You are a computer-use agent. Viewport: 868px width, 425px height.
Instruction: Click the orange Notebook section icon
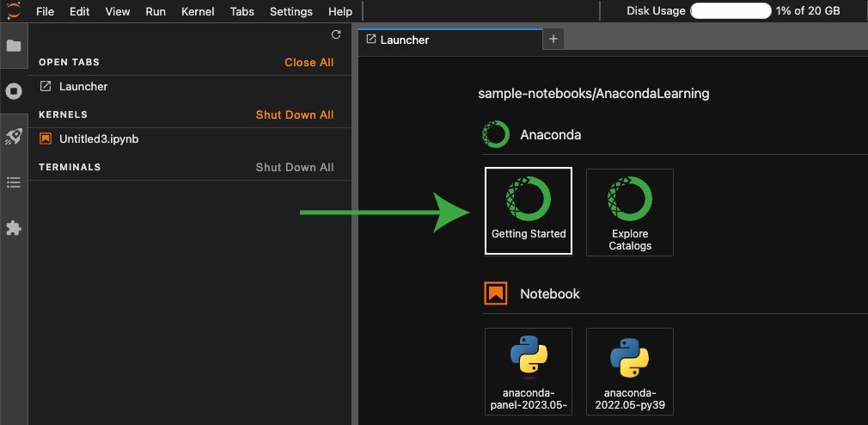click(x=495, y=293)
